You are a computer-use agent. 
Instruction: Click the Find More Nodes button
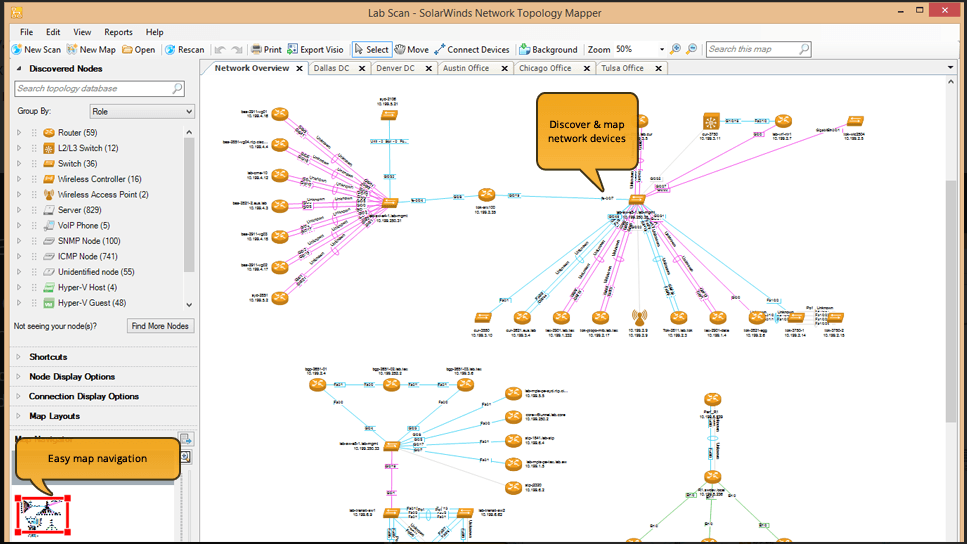(x=160, y=326)
